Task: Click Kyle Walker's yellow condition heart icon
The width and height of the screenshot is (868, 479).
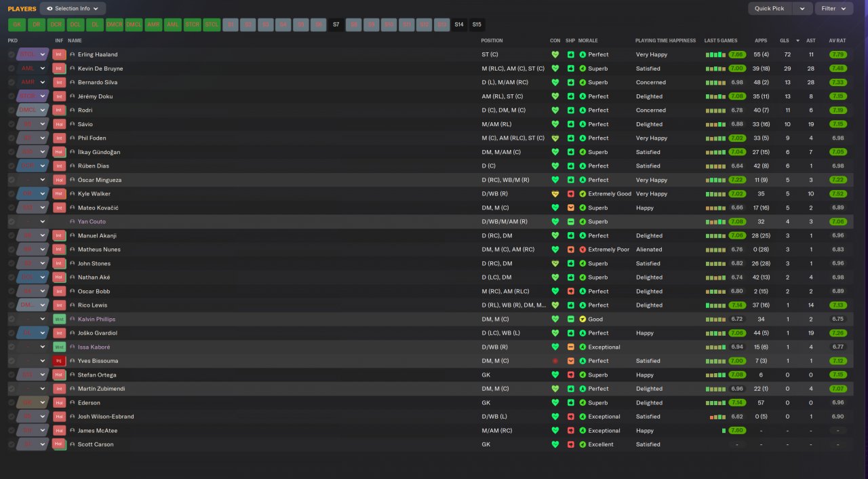Action: pyautogui.click(x=555, y=193)
